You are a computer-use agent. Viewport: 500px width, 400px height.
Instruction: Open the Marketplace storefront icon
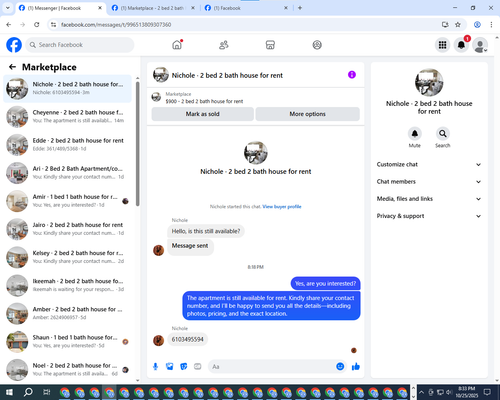click(x=270, y=45)
